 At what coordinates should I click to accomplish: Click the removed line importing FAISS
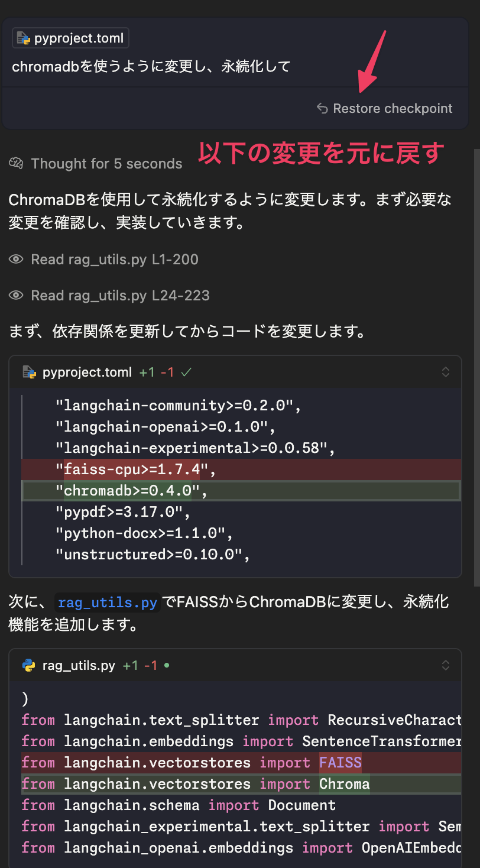241,763
